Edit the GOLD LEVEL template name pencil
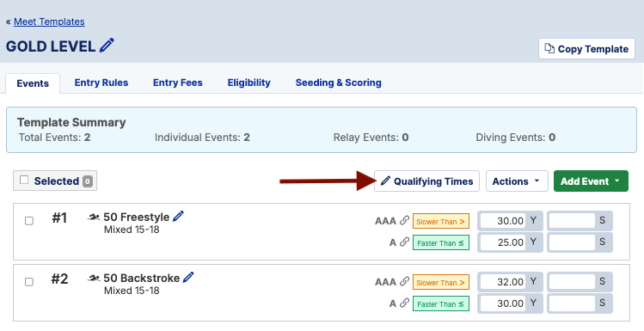Screen dimensions: 644x331 tap(107, 46)
